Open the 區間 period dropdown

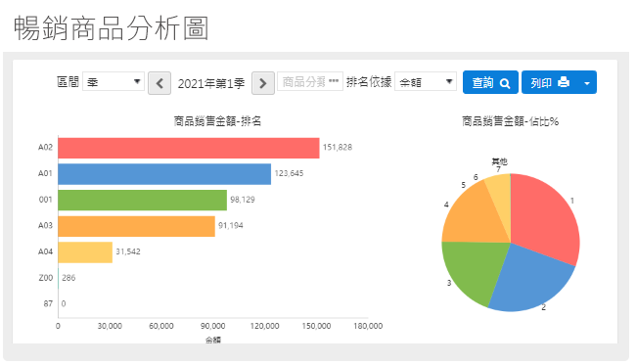[114, 81]
